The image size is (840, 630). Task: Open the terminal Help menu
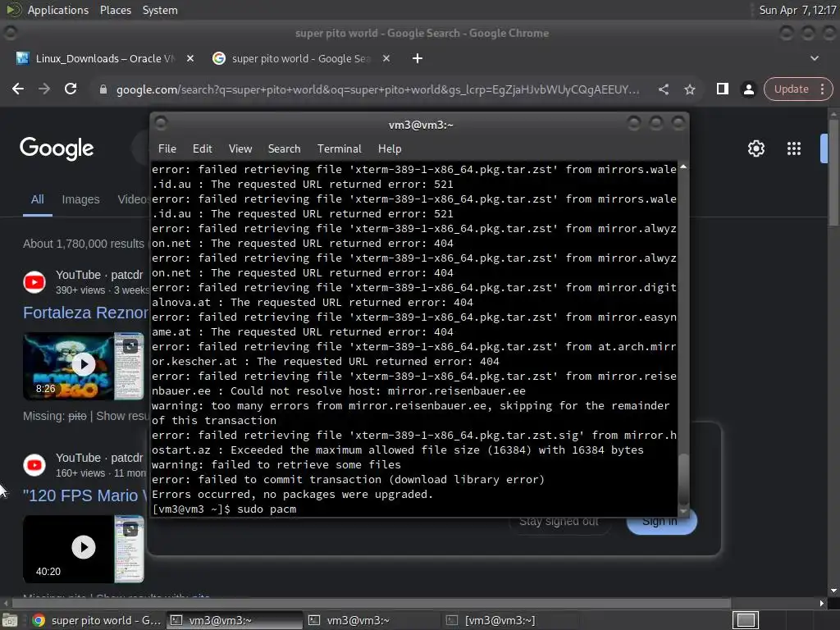coord(390,149)
